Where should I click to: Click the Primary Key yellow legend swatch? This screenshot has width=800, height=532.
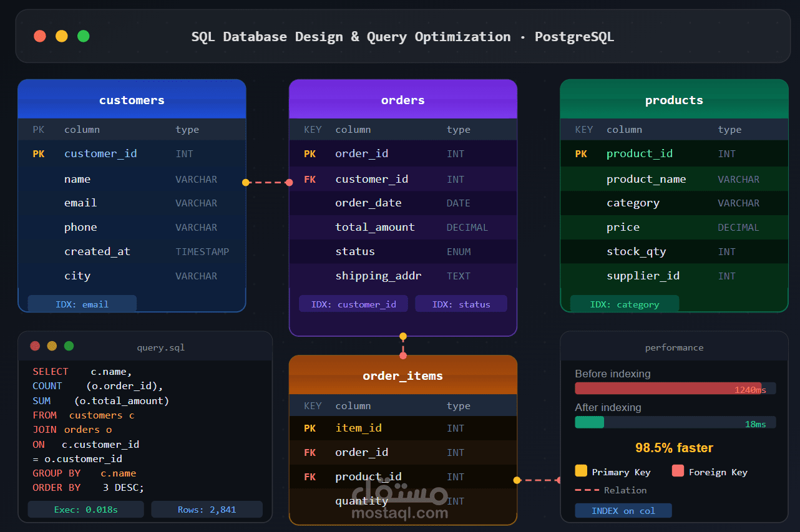581,471
